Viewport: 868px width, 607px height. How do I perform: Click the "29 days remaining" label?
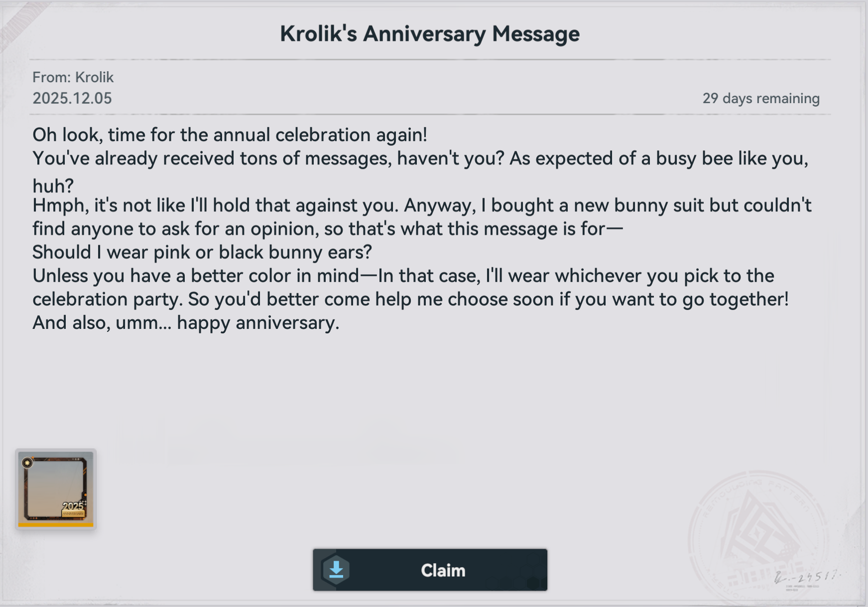(760, 98)
